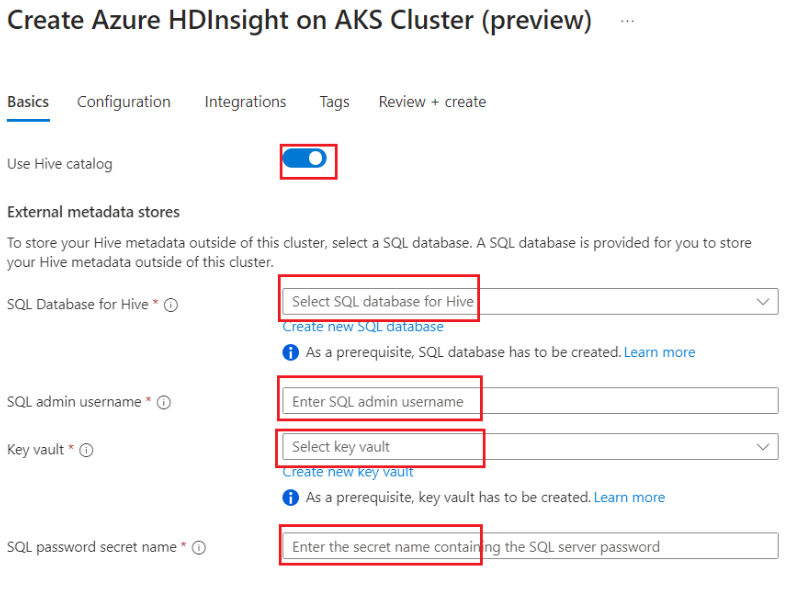Toggle the Use Hive catalog switch
805x595 pixels.
tap(305, 159)
